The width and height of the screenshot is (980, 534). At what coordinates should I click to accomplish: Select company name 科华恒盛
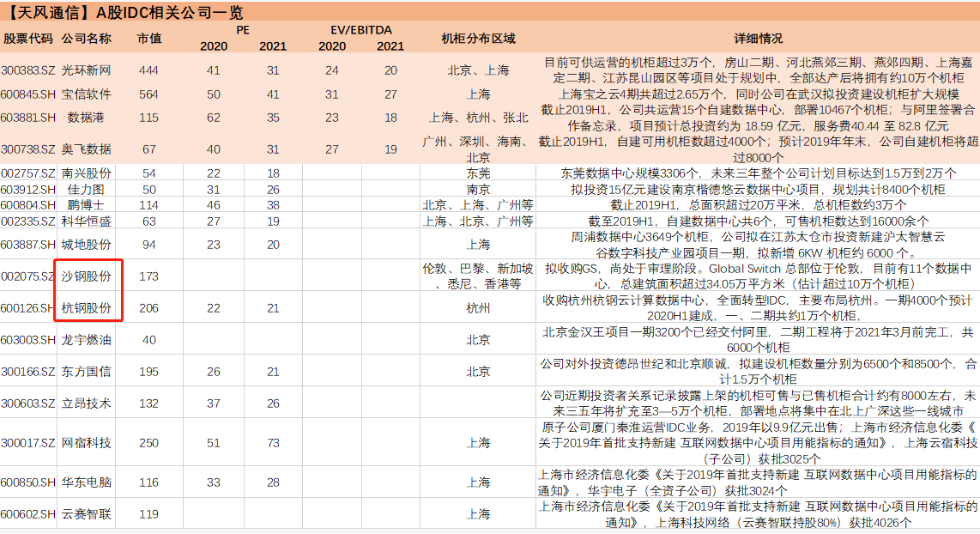pos(87,221)
